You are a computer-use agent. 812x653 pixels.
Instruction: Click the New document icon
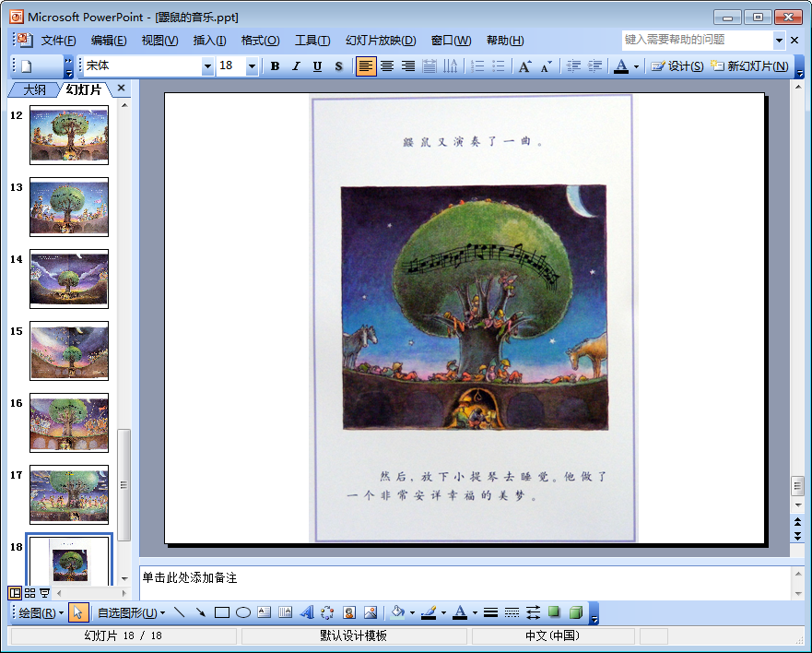pyautogui.click(x=27, y=66)
